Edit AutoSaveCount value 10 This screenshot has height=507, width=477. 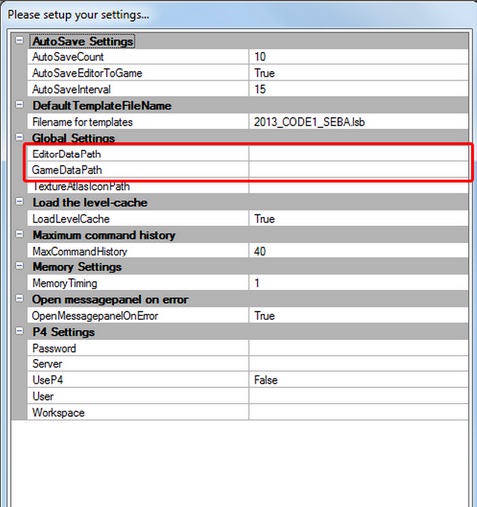click(x=359, y=57)
